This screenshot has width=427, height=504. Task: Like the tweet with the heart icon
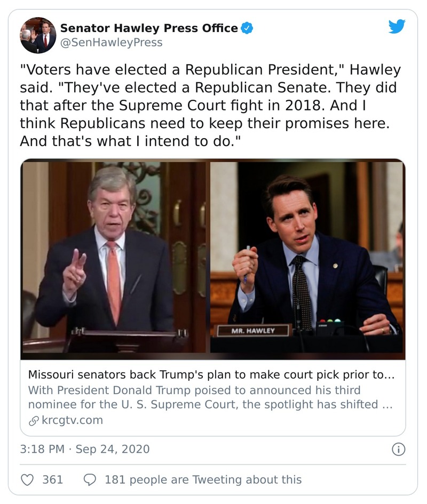click(x=27, y=479)
